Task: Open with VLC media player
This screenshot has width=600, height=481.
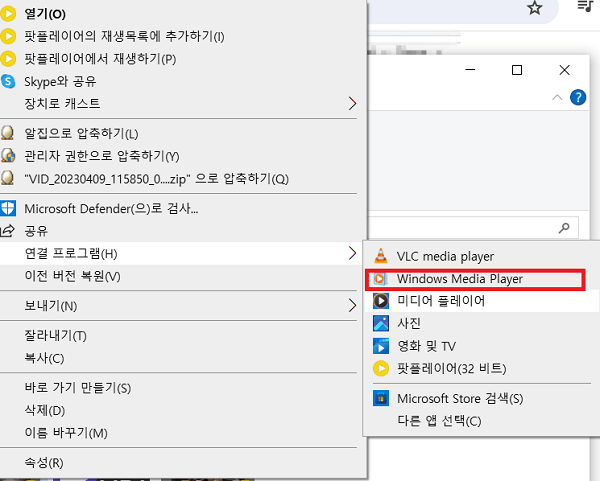Action: pos(445,256)
